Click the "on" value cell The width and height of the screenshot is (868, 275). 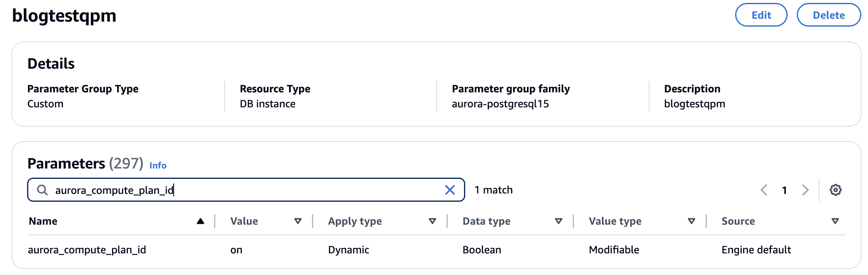(236, 250)
